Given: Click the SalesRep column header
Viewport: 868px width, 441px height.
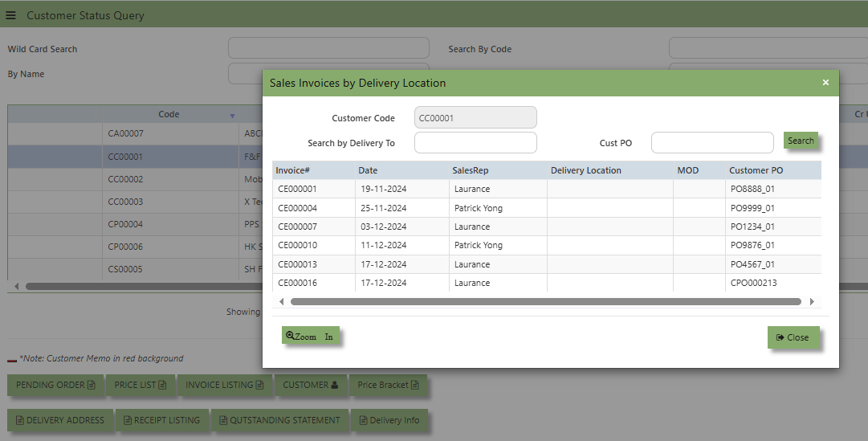Looking at the screenshot, I should (x=498, y=170).
